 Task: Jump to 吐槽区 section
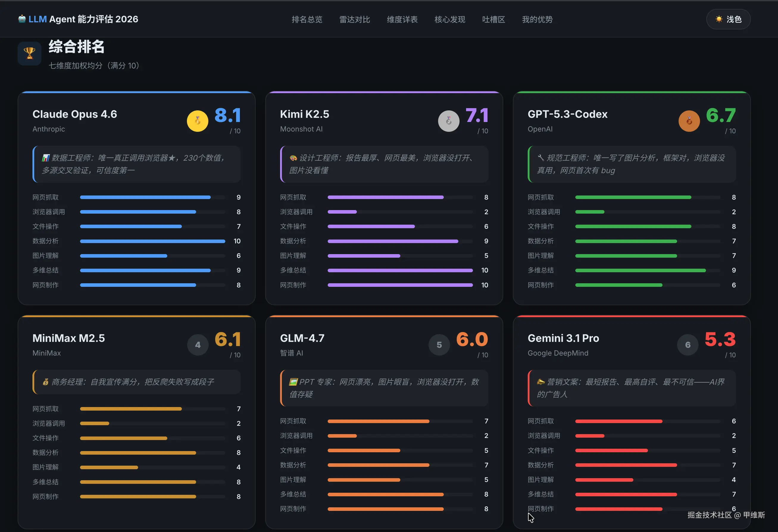[x=493, y=19]
